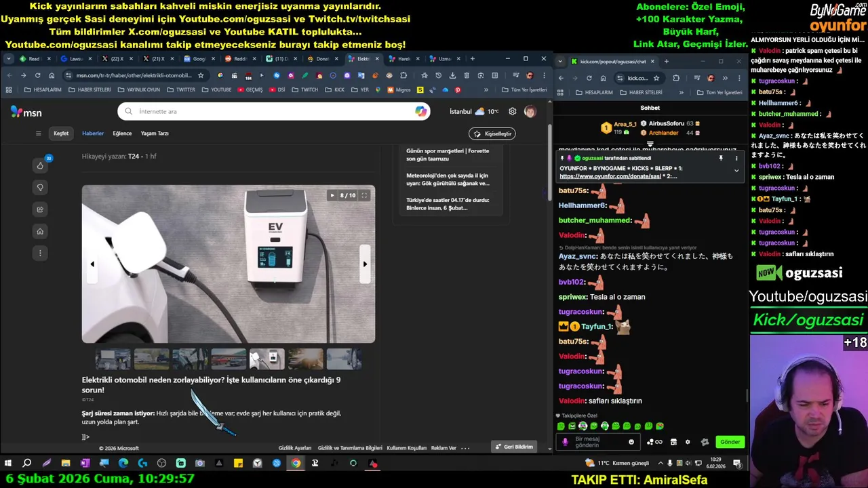Open the apps grid in bookmarks bar
This screenshot has width=868, height=488.
pos(9,89)
